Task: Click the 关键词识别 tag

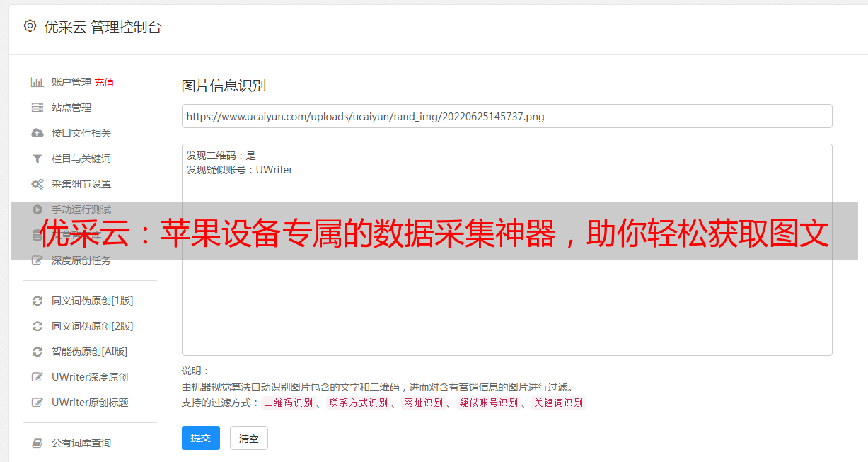Action: [x=558, y=403]
